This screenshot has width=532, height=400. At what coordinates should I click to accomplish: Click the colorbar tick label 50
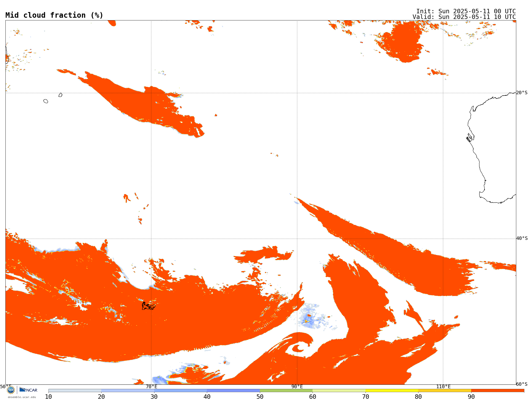tap(260, 397)
